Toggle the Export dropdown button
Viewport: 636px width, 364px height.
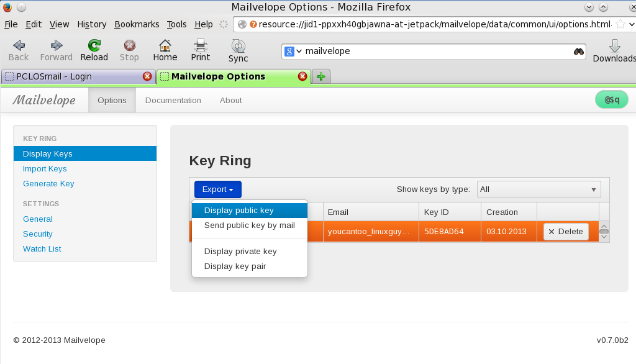[x=218, y=189]
